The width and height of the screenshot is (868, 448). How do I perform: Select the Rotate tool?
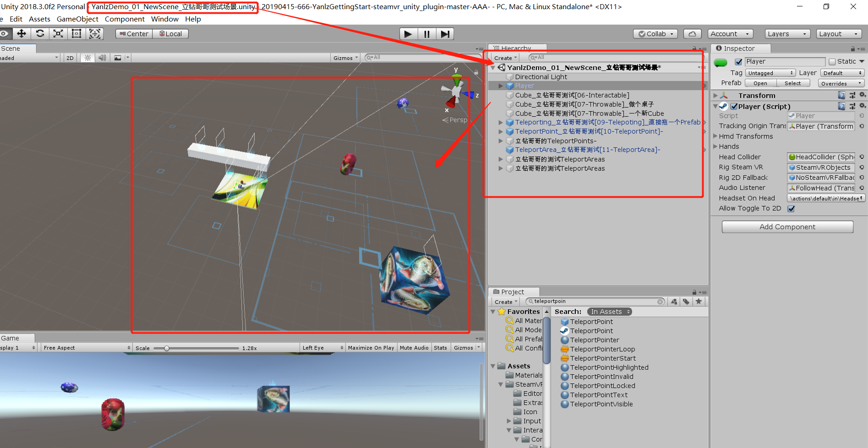[40, 33]
